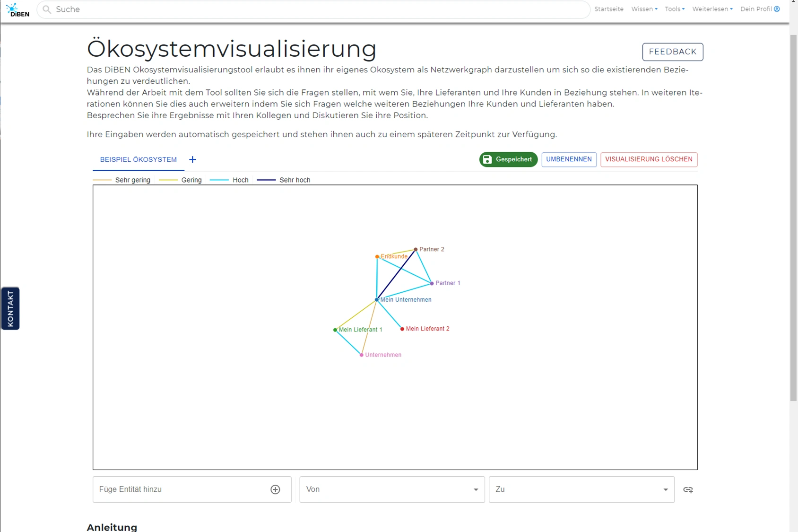The height and width of the screenshot is (532, 798).
Task: Add a new ecosystem tab with plus icon
Action: click(192, 160)
